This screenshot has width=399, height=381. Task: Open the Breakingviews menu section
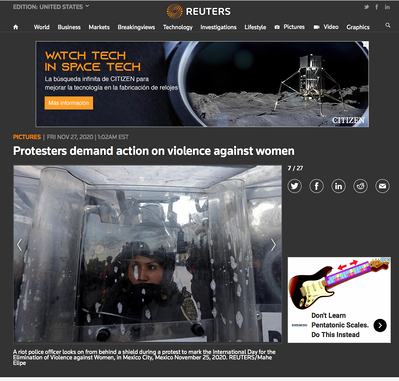(x=136, y=27)
